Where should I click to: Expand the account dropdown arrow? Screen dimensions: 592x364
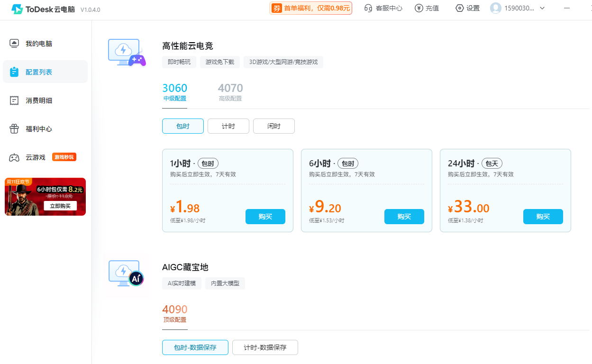[x=542, y=8]
